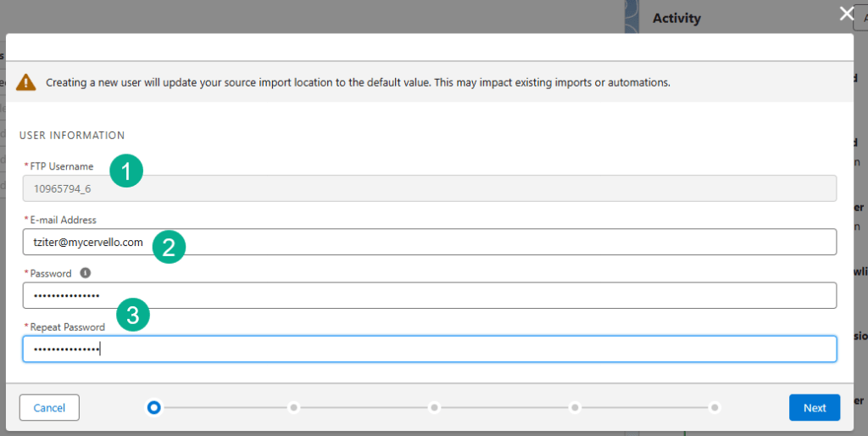Click inside the Password field
This screenshot has height=436, width=868.
429,295
